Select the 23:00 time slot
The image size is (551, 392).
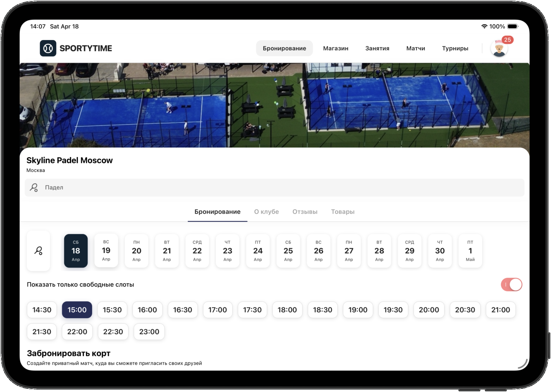tap(149, 332)
